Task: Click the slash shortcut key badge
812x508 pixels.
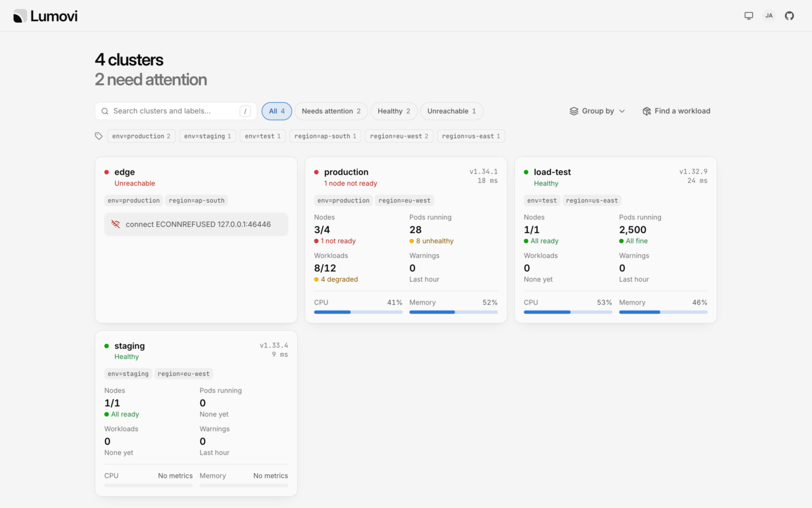Action: point(245,111)
